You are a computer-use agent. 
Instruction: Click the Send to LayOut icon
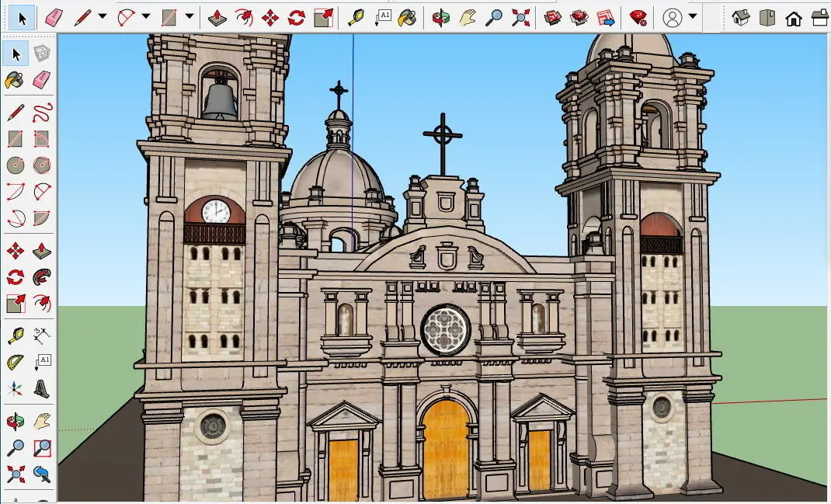[x=606, y=18]
